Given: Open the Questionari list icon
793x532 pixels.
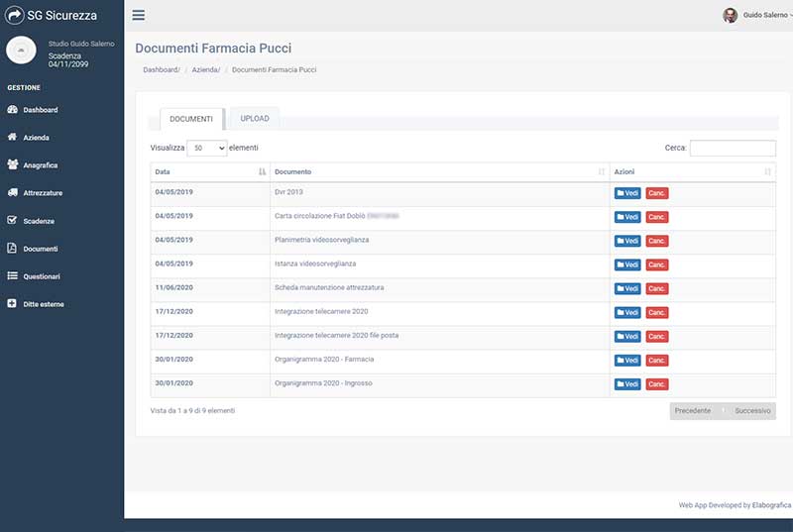Looking at the screenshot, I should click(12, 275).
